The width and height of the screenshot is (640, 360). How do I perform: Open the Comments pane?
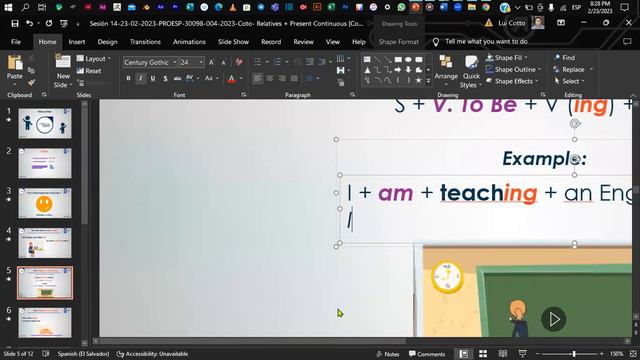[427, 354]
